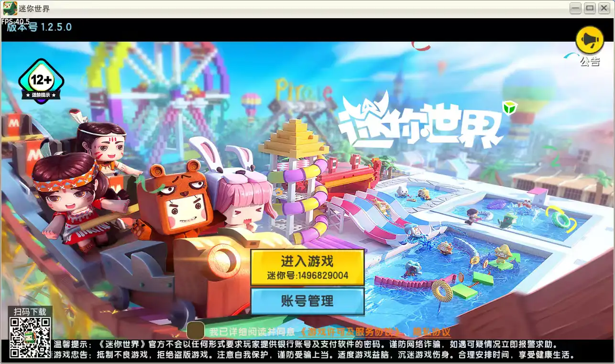Click the 版本号 1.2.5.0 version text
The width and height of the screenshot is (615, 364).
click(39, 27)
